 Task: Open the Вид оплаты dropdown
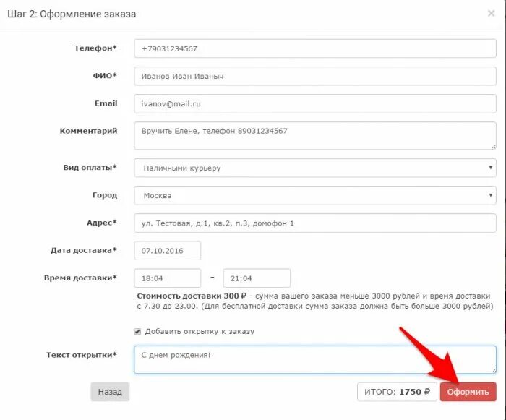pyautogui.click(x=315, y=168)
